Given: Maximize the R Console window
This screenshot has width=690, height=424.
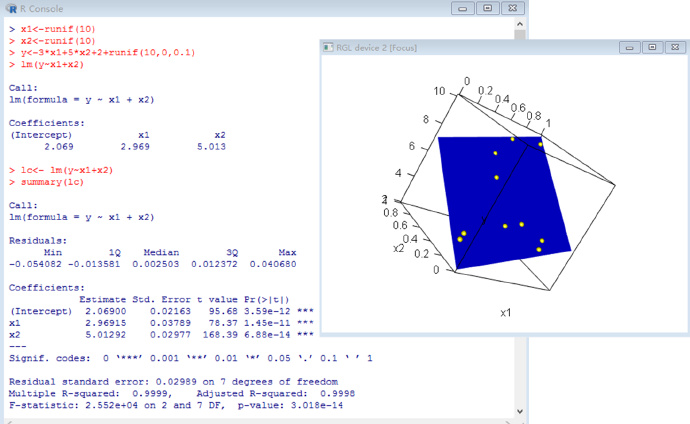Looking at the screenshot, I should pyautogui.click(x=488, y=8).
